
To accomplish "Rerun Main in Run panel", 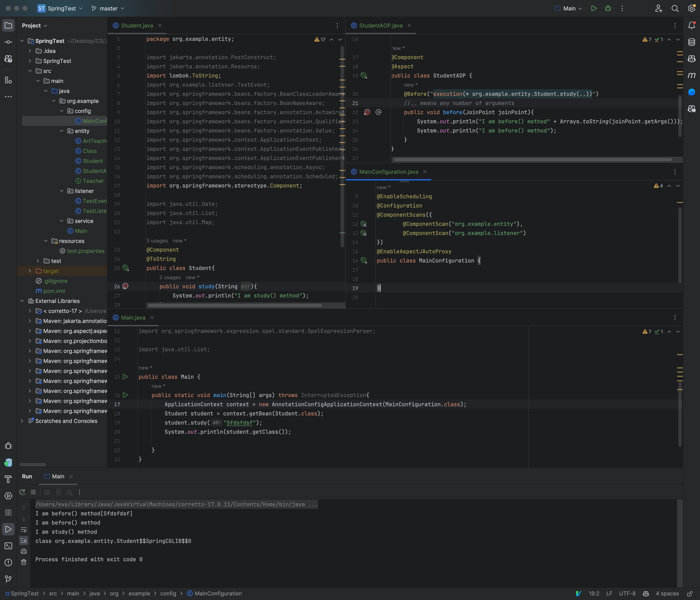I will [x=22, y=492].
